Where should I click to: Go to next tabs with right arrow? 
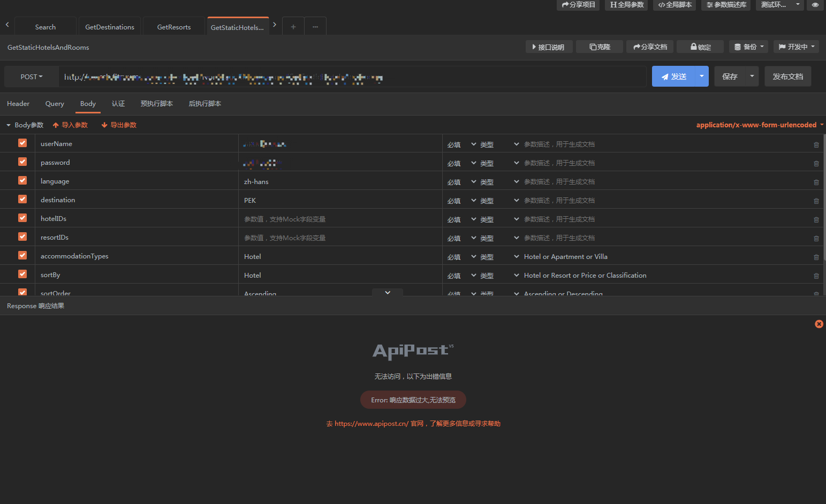tap(275, 25)
